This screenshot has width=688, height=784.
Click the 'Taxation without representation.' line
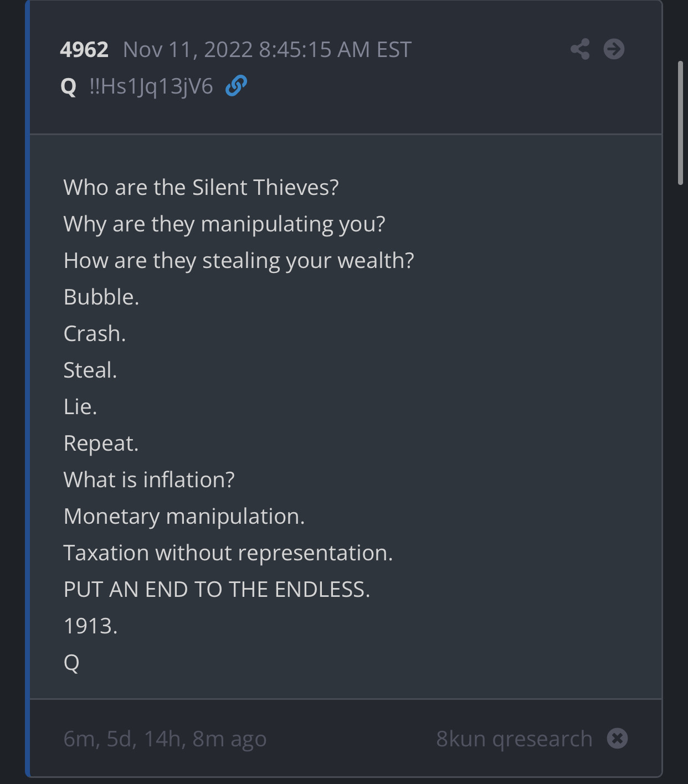tap(228, 553)
